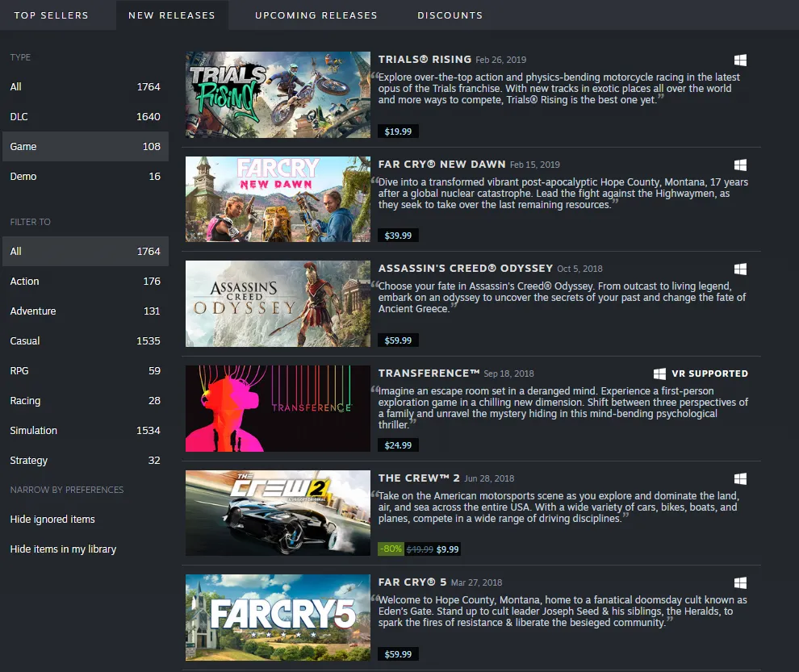Image resolution: width=799 pixels, height=672 pixels.
Task: Go to the Discounts tab
Action: click(450, 15)
